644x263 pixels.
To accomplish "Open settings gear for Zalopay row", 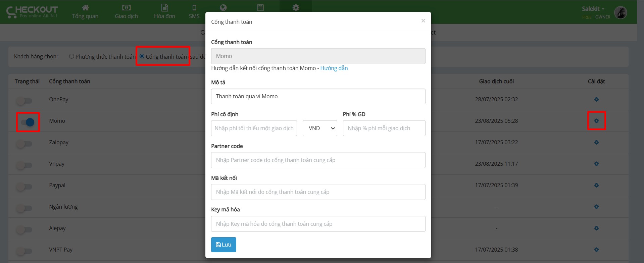I will [x=596, y=142].
